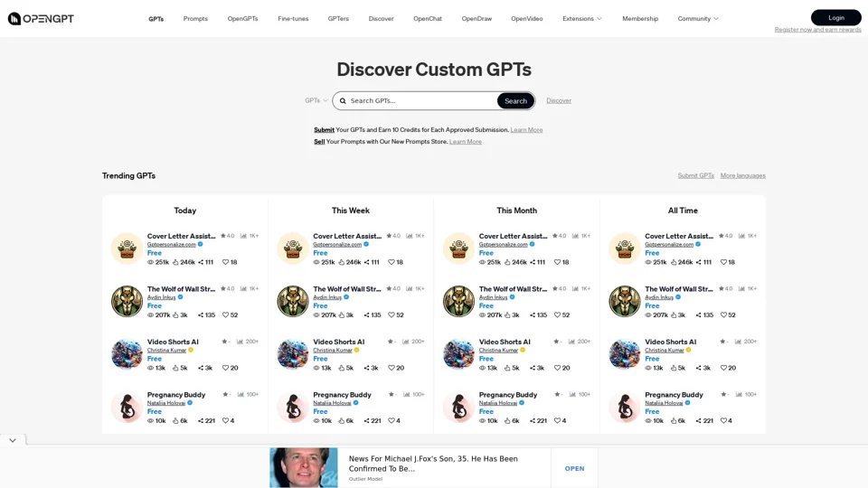Screen dimensions: 868x488
Task: Click the Sell link about Prompts Store
Action: coord(319,142)
